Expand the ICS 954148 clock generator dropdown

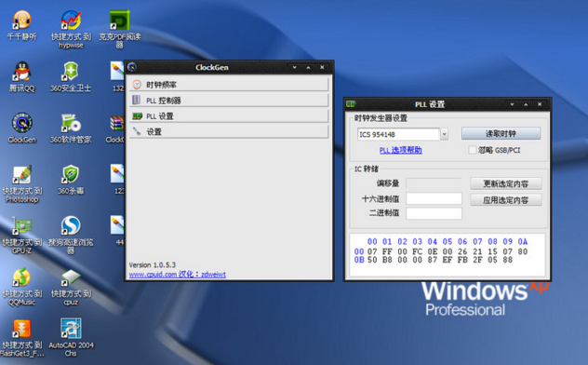445,134
